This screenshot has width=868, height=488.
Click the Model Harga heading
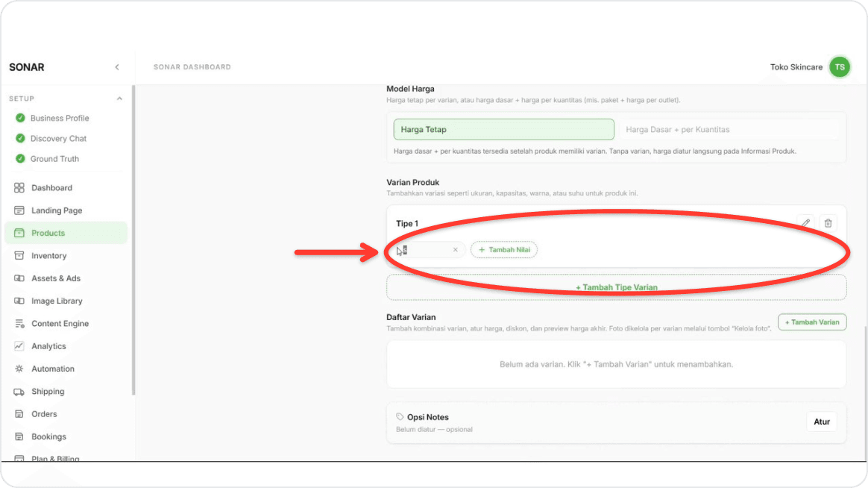coord(410,89)
